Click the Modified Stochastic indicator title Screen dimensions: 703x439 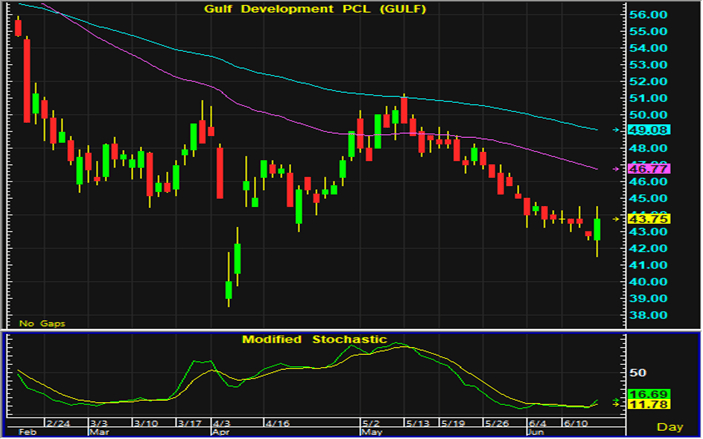(x=313, y=339)
